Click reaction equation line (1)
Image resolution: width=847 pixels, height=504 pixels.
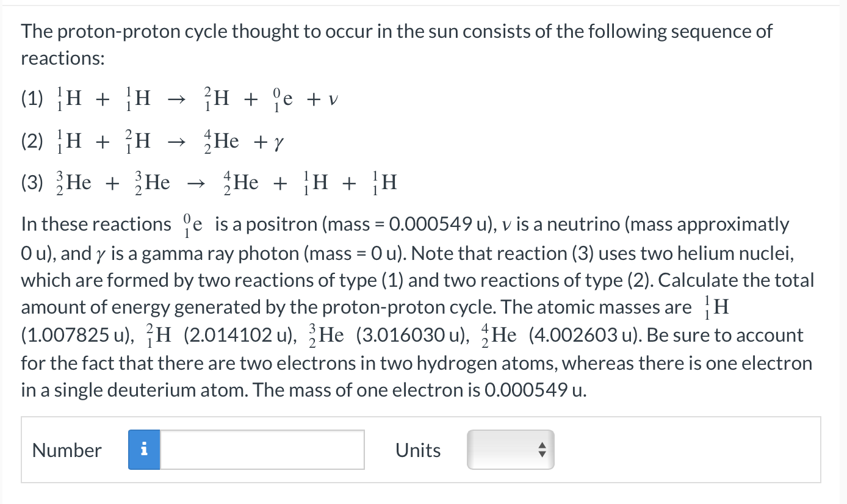[x=177, y=99]
